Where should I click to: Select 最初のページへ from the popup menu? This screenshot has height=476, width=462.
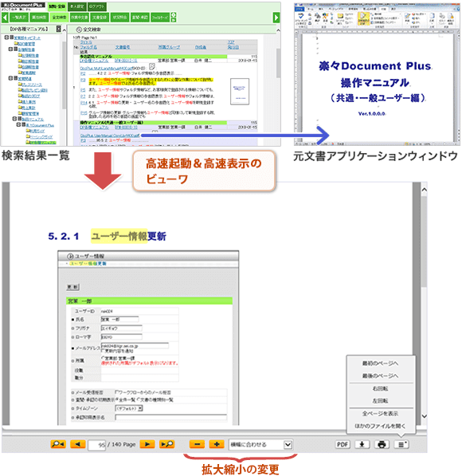point(381,363)
